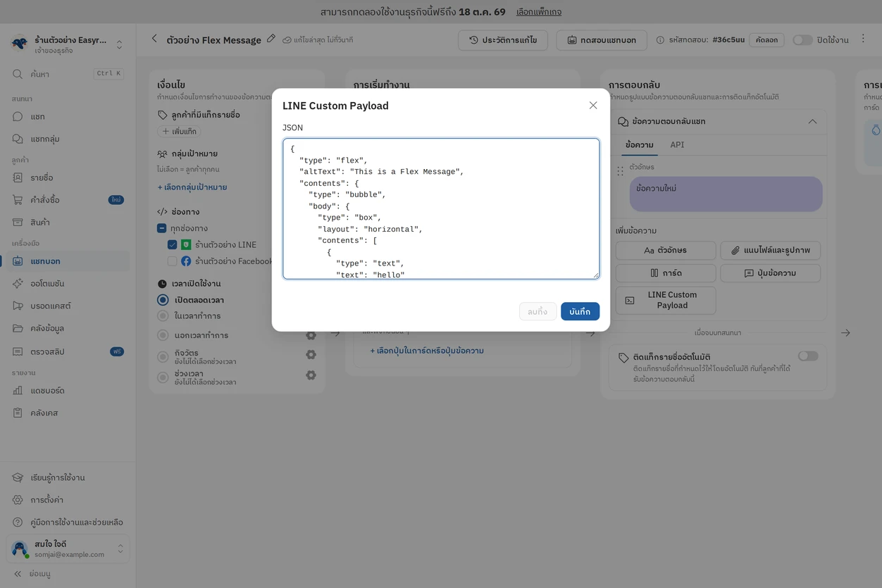Save the payload with the บันทึก button
The width and height of the screenshot is (882, 588).
click(580, 311)
